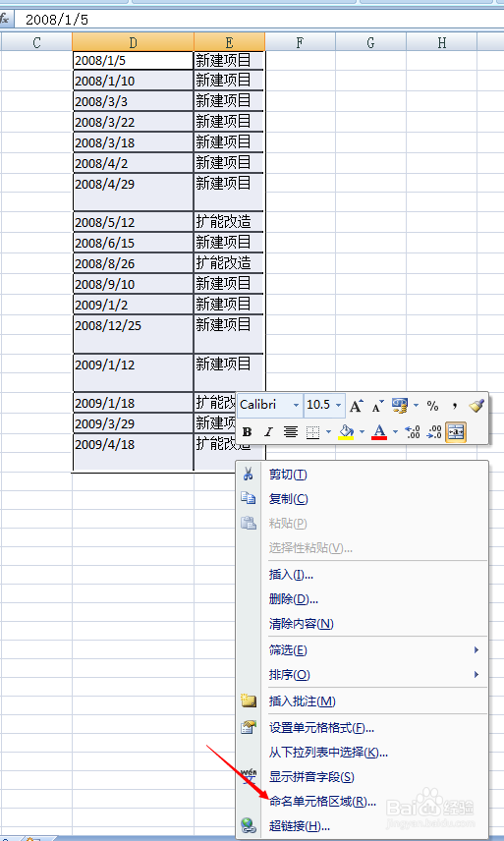Toggle italic in mini toolbar
This screenshot has height=841, width=504.
[x=268, y=431]
